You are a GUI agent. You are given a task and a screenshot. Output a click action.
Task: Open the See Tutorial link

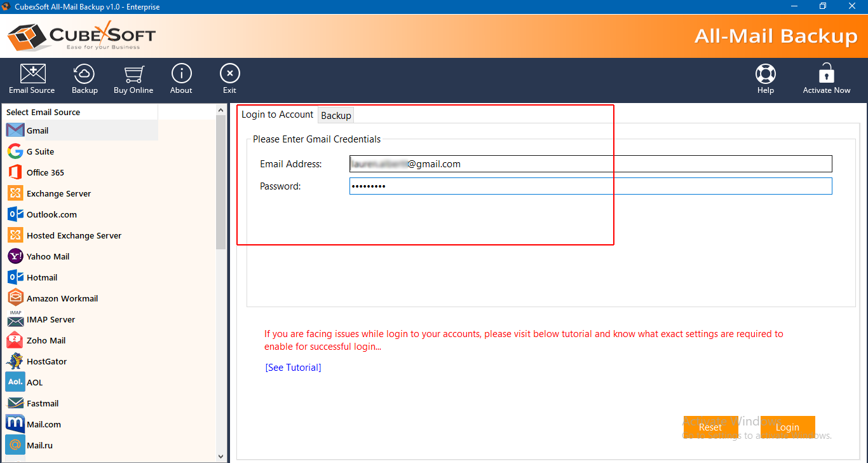coord(293,368)
